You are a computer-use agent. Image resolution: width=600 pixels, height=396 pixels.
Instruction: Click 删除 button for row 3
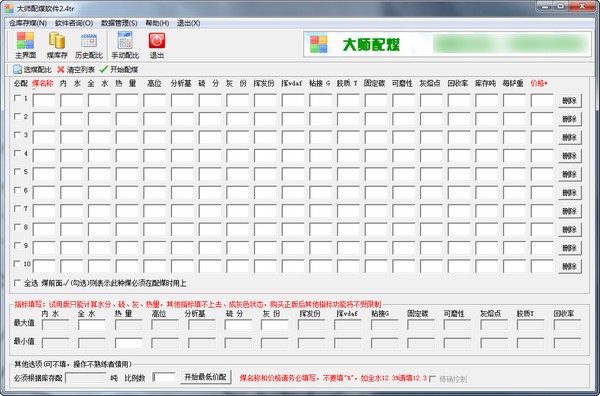pyautogui.click(x=570, y=137)
